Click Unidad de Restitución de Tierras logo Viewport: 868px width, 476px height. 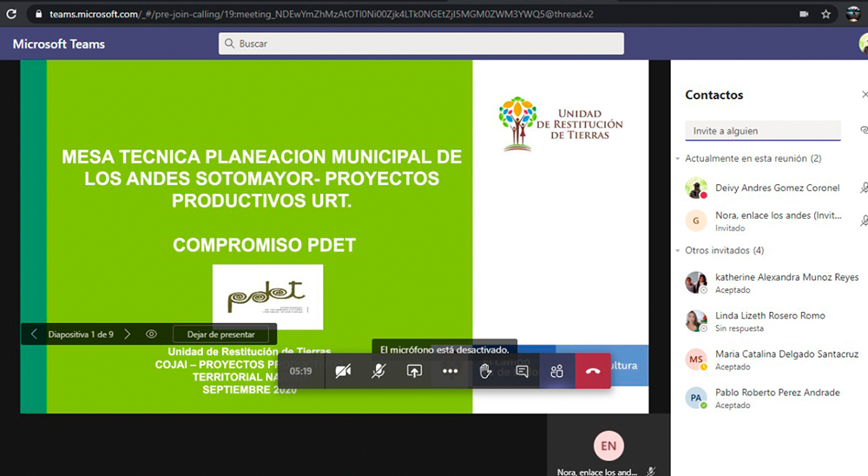560,124
